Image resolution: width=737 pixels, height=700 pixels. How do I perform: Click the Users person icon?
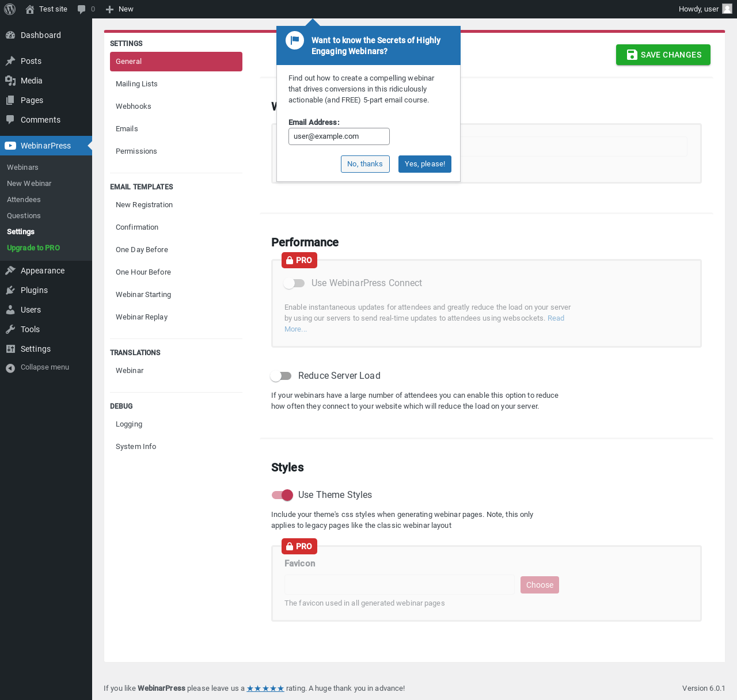point(10,310)
